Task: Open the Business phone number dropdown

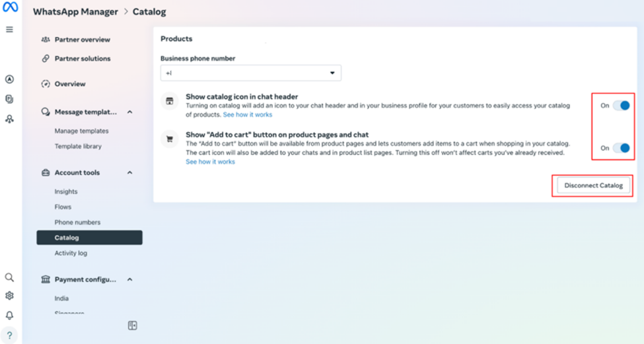Action: pyautogui.click(x=251, y=73)
